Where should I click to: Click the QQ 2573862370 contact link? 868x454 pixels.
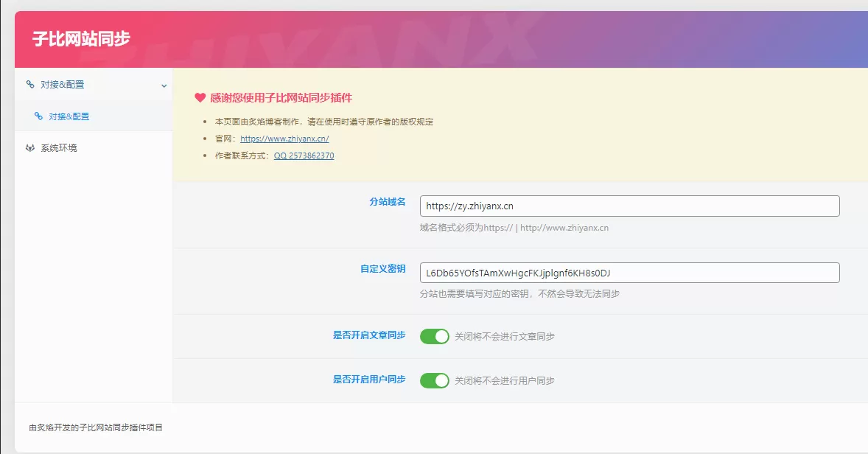pos(304,156)
